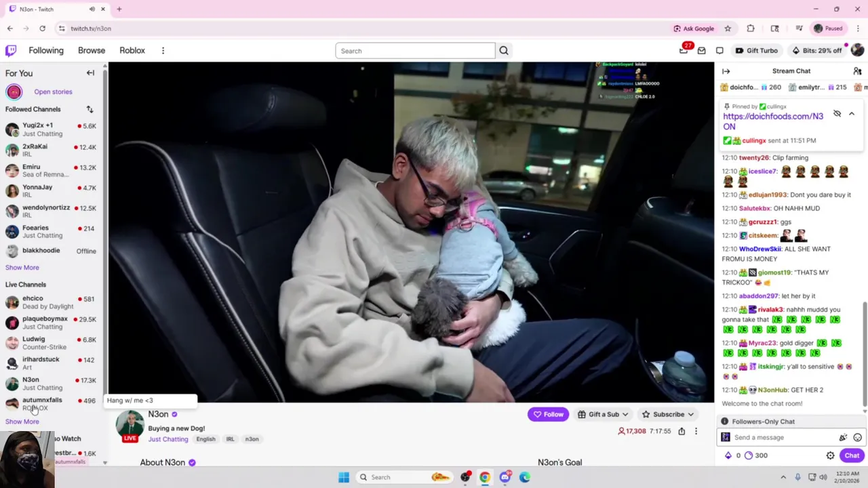868x488 pixels.
Task: Click the Ask Google button in the address bar
Action: tap(694, 28)
